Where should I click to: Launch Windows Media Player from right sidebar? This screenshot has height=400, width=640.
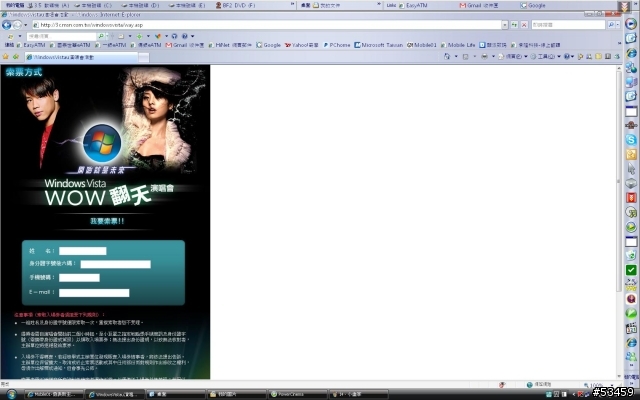(x=631, y=24)
